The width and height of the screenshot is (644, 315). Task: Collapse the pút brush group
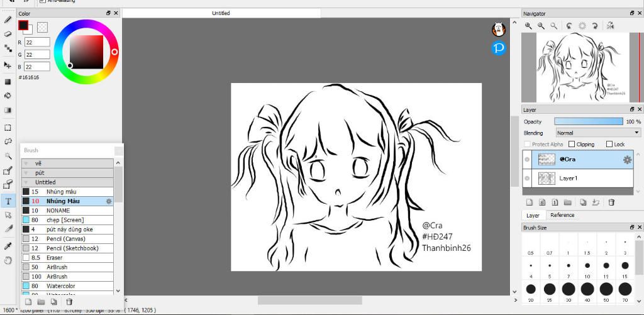pyautogui.click(x=26, y=173)
